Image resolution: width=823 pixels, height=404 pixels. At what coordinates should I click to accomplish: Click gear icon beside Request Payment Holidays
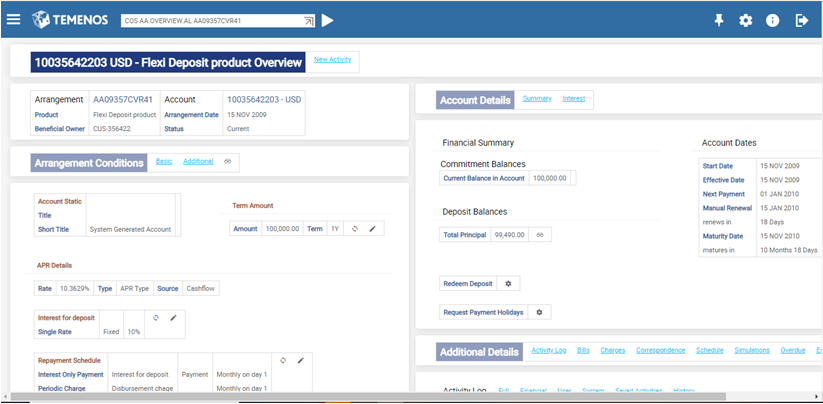[539, 312]
